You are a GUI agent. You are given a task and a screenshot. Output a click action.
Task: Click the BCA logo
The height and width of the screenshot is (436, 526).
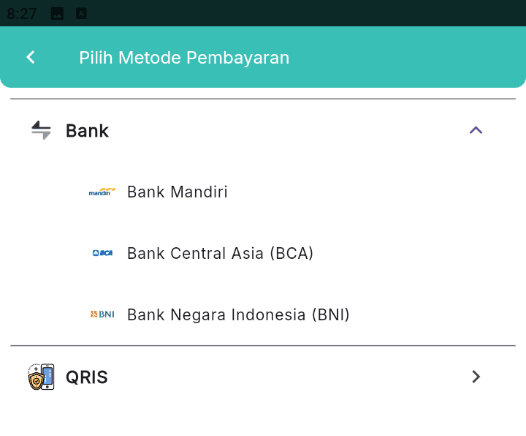[x=103, y=253]
